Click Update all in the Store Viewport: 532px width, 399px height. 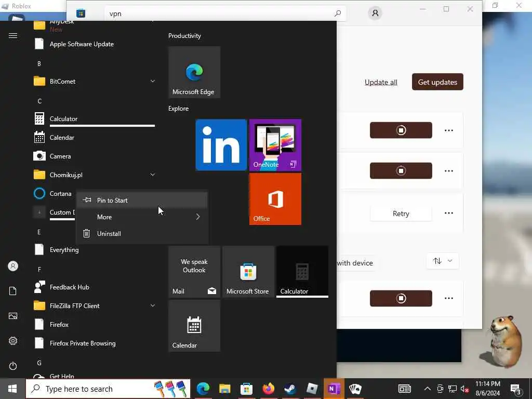[381, 82]
